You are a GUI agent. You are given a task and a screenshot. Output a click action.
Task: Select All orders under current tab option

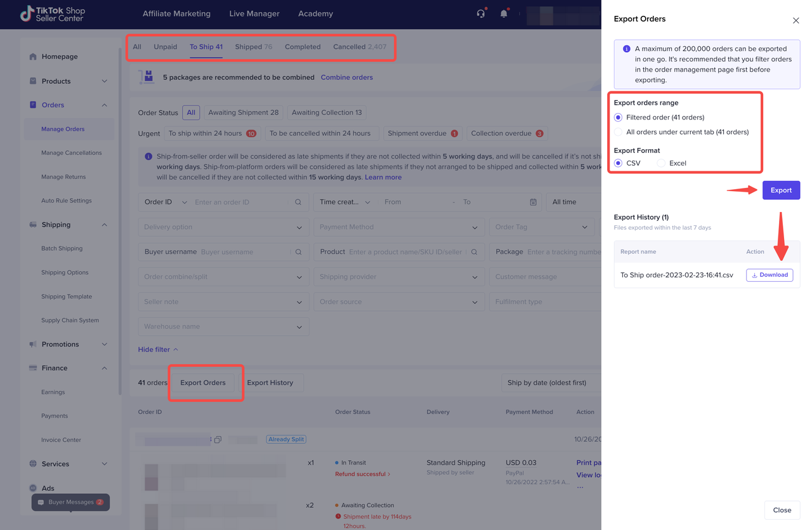pos(619,132)
